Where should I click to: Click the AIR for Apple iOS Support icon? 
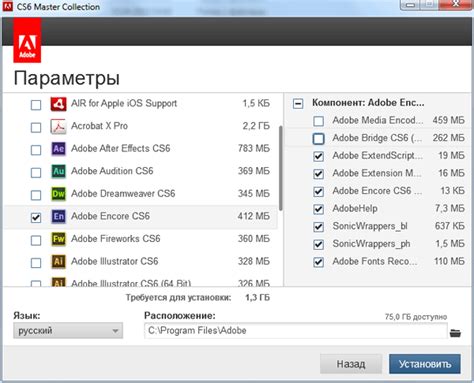click(58, 104)
